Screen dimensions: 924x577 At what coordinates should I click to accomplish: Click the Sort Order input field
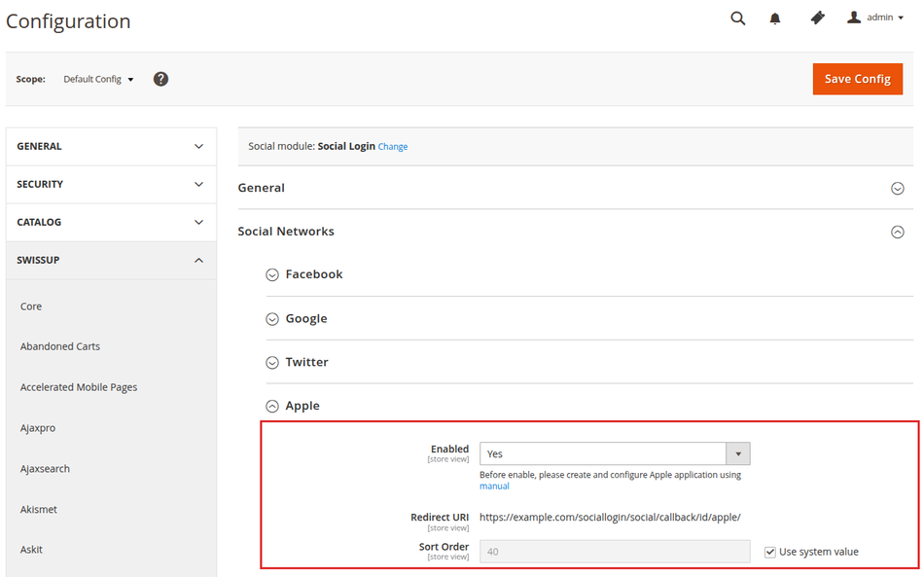click(x=615, y=552)
